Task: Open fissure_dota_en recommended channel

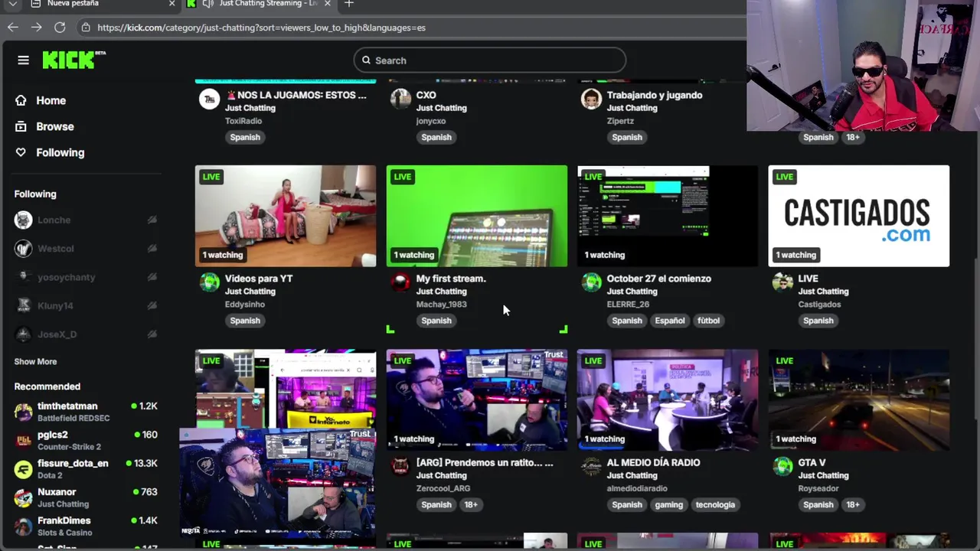Action: pyautogui.click(x=86, y=469)
